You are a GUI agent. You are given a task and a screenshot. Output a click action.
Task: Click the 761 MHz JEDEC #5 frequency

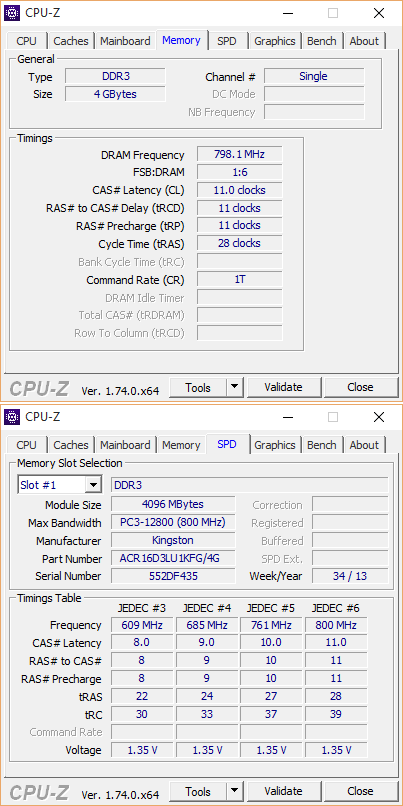coord(271,626)
